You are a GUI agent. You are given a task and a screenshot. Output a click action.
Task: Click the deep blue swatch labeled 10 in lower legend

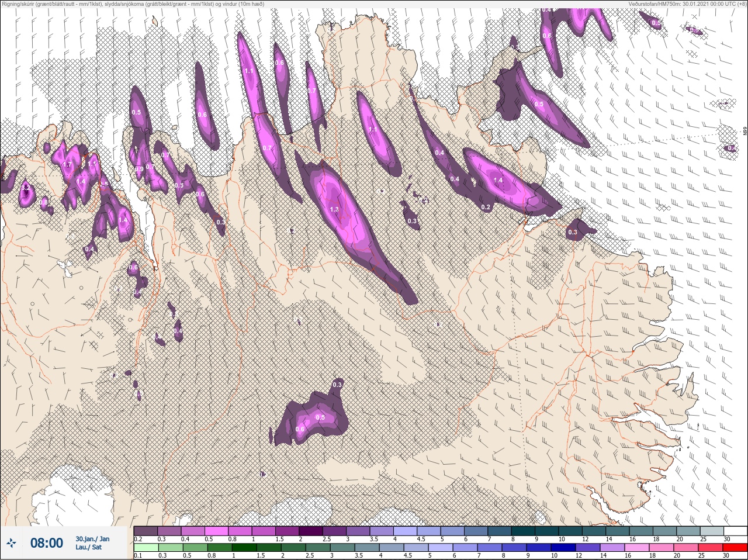(x=562, y=548)
